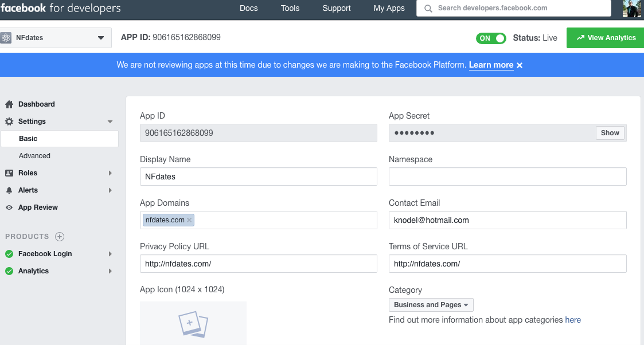The height and width of the screenshot is (345, 644).
Task: Expand the Facebook Login submenu arrow
Action: [110, 254]
